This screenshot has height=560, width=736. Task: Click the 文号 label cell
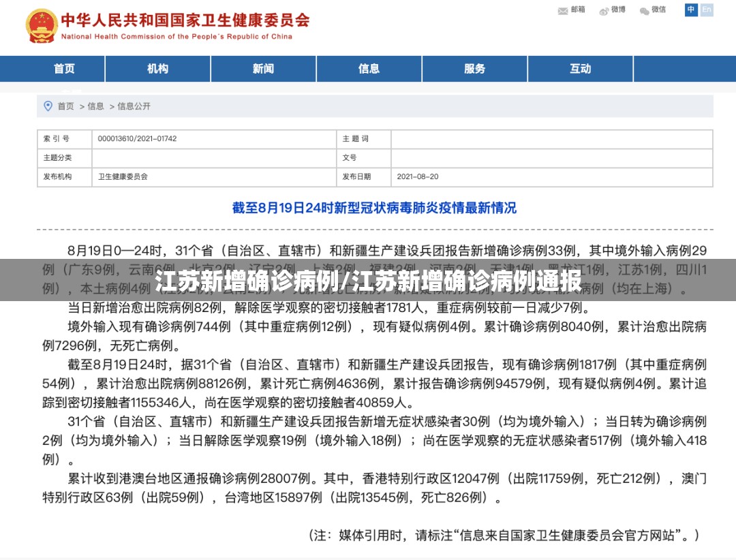point(364,158)
